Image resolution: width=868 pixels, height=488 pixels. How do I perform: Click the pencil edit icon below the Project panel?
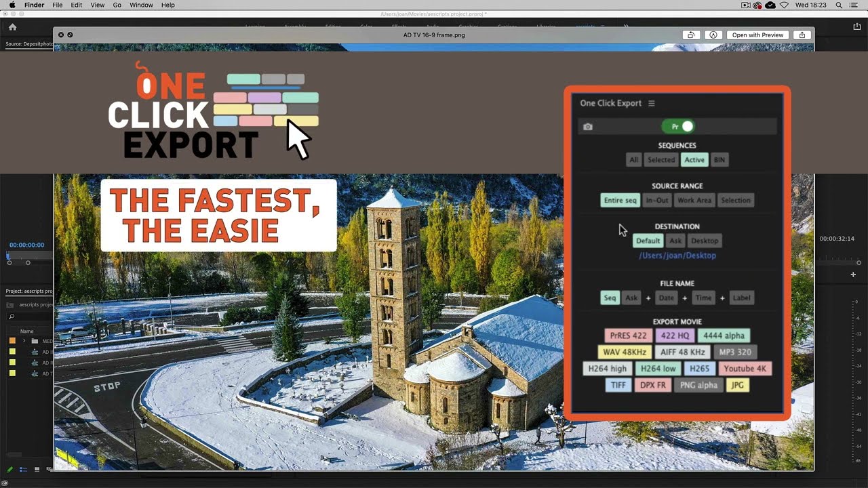coord(9,468)
